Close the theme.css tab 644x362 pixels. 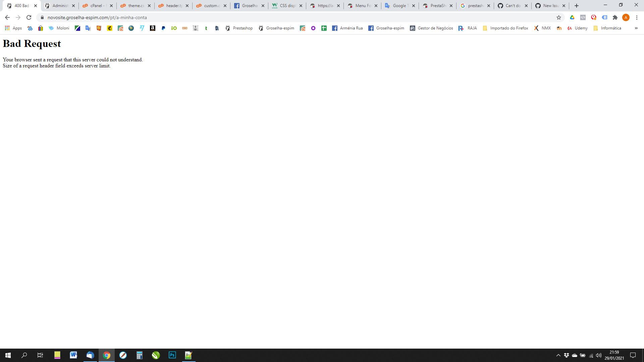click(149, 6)
